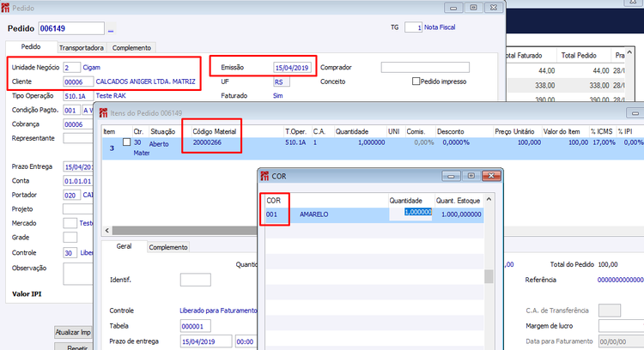Click the Situação column header
The image size is (644, 350).
click(162, 131)
